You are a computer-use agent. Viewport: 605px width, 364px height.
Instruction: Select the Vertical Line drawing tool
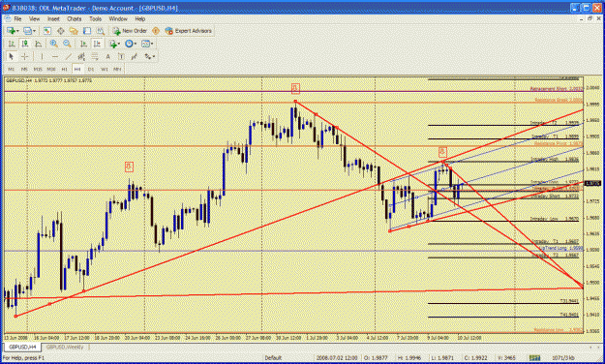[42, 57]
